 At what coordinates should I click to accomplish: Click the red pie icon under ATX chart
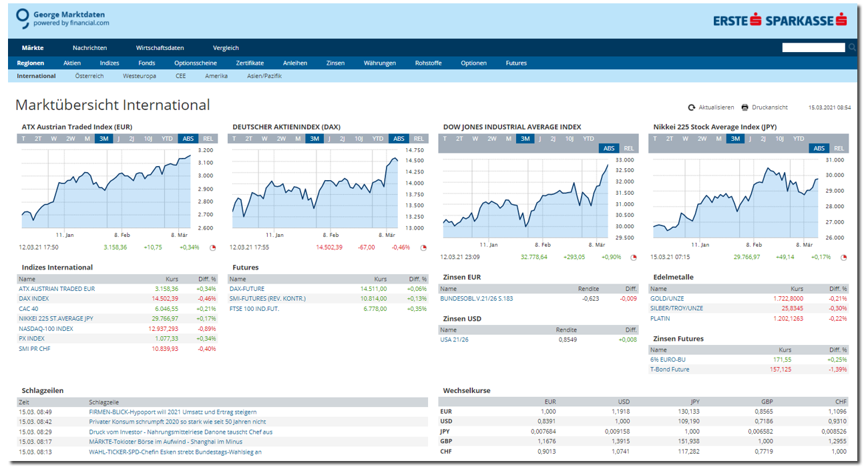(212, 248)
